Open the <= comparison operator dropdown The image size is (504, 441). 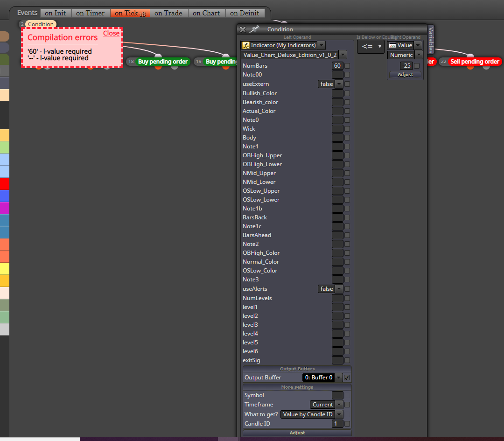coord(371,47)
